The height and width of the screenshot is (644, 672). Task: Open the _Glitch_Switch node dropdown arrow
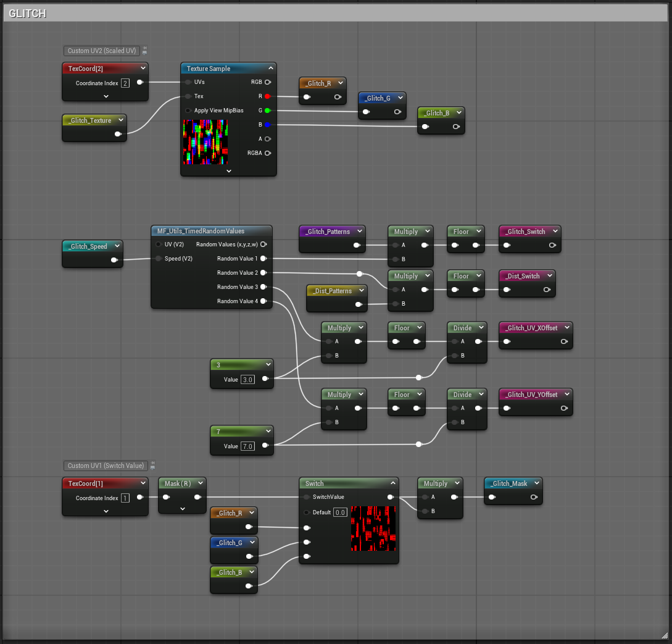coord(555,231)
